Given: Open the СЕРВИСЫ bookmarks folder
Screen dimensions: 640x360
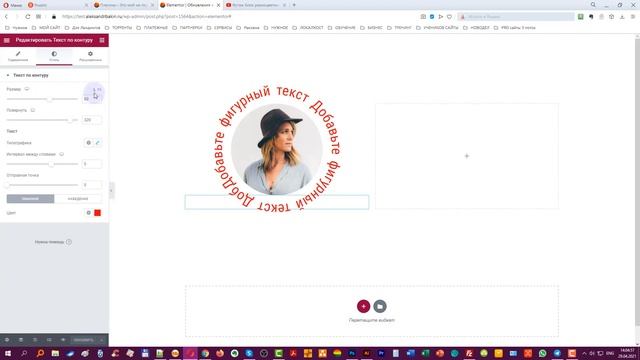Looking at the screenshot, I should tap(219, 28).
